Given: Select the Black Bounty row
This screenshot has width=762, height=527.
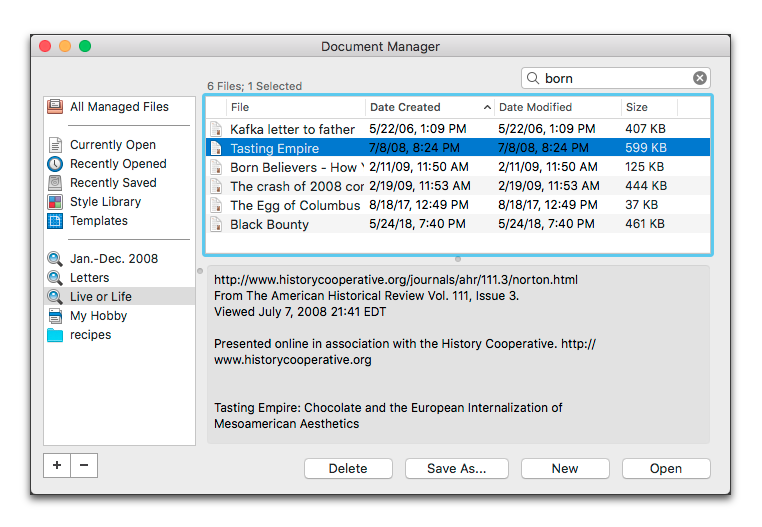Looking at the screenshot, I should click(458, 224).
